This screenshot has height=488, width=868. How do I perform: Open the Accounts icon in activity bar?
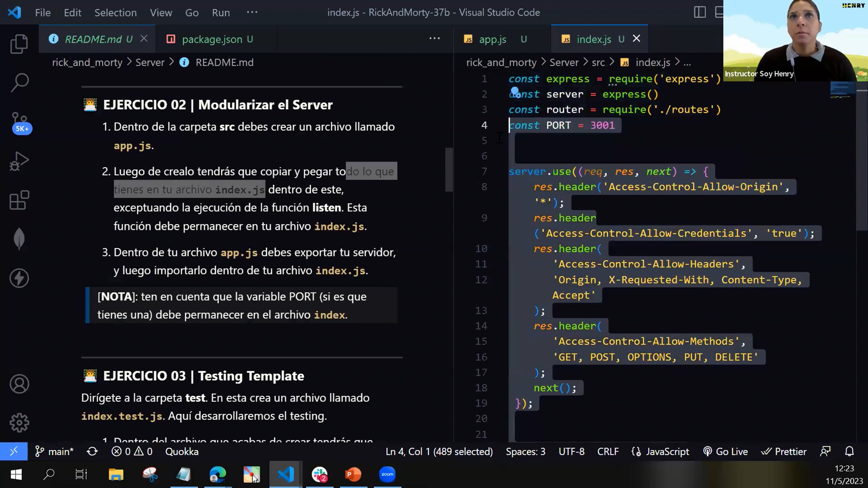click(x=19, y=384)
